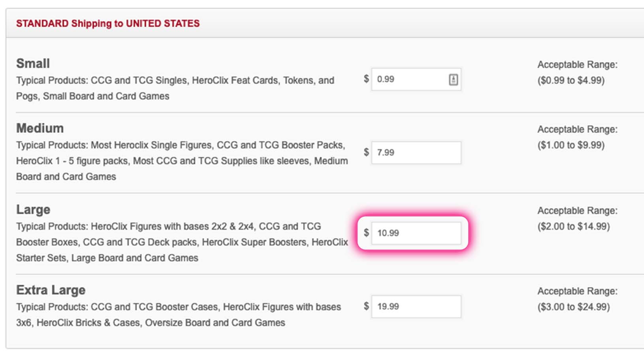Click the dollar sign beside the Large field
Screen dimensions: 644x356
click(366, 233)
